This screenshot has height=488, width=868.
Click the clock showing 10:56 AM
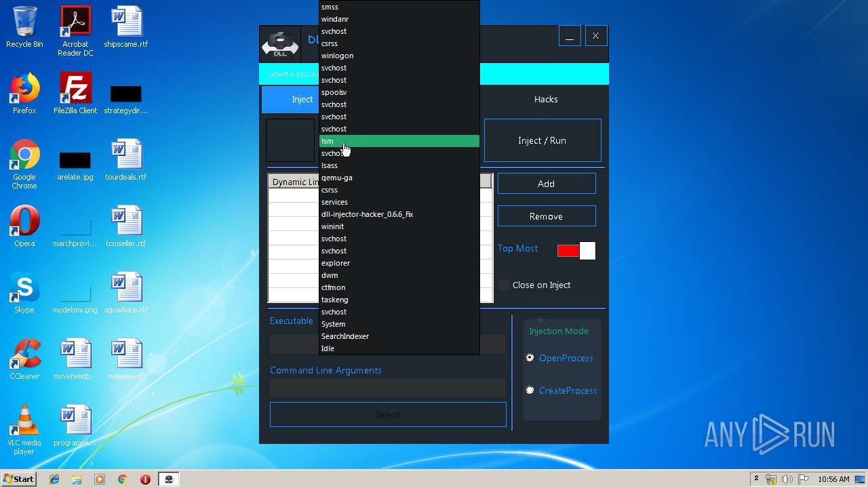[x=833, y=479]
